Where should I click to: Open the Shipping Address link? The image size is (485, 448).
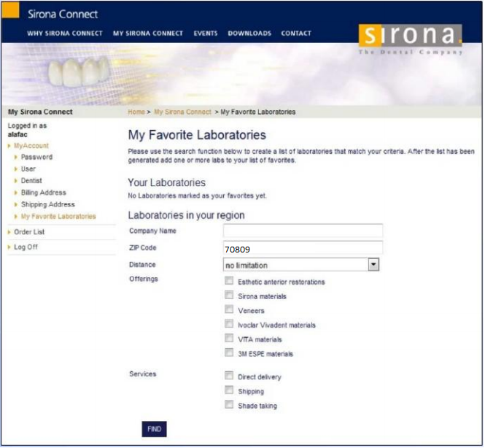click(47, 204)
